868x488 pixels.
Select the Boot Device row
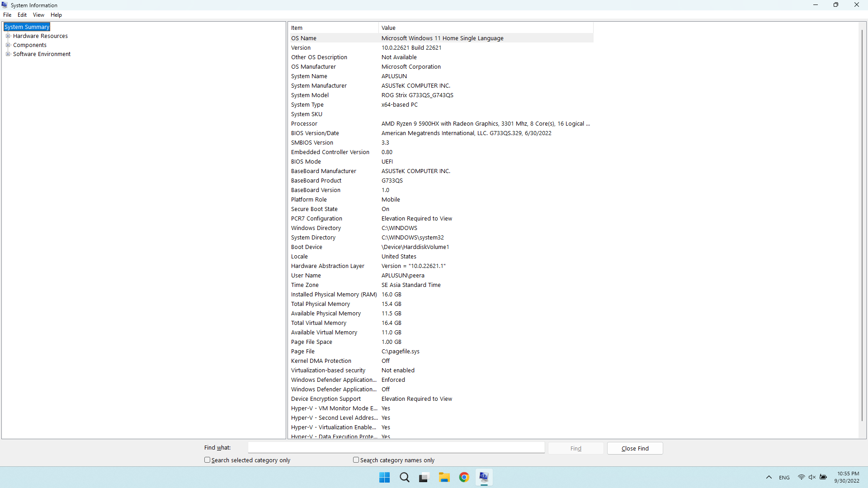pyautogui.click(x=441, y=247)
